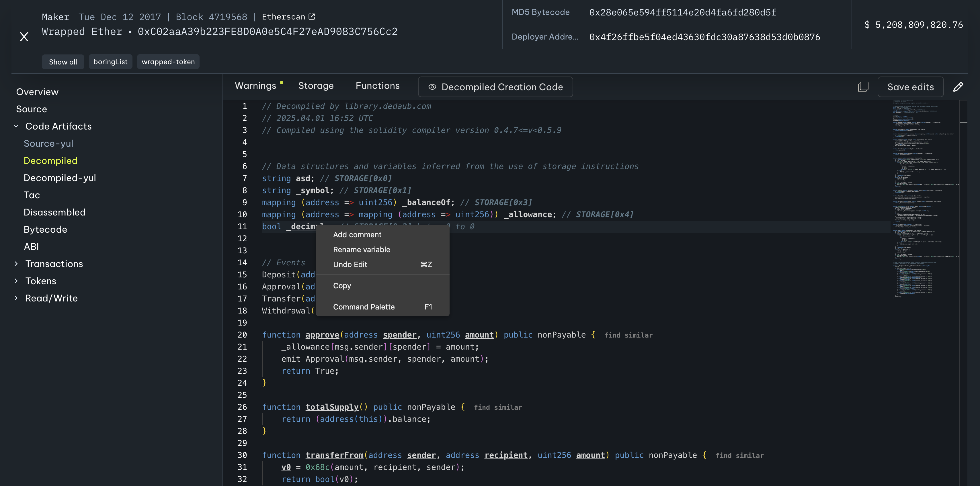
Task: Click the code minimap preview
Action: pos(924,198)
